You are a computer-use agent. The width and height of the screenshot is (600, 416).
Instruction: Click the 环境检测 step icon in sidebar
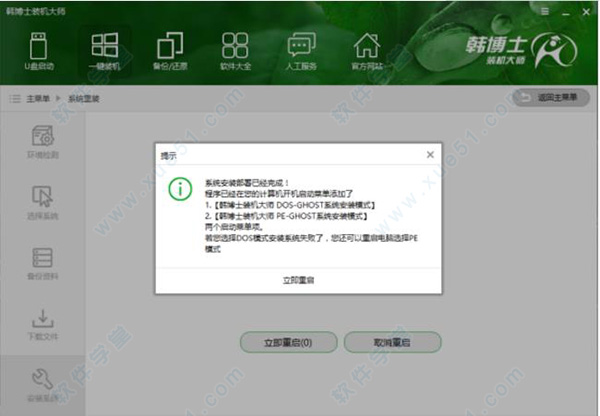coord(42,135)
